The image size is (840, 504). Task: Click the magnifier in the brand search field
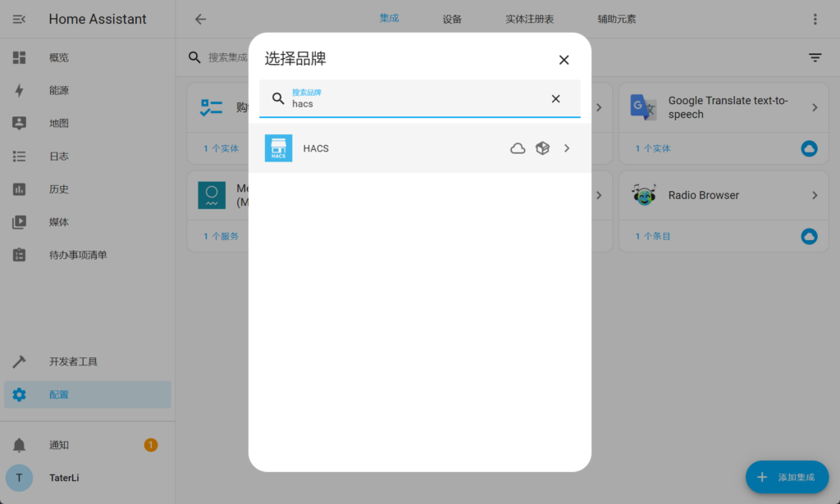(x=278, y=98)
